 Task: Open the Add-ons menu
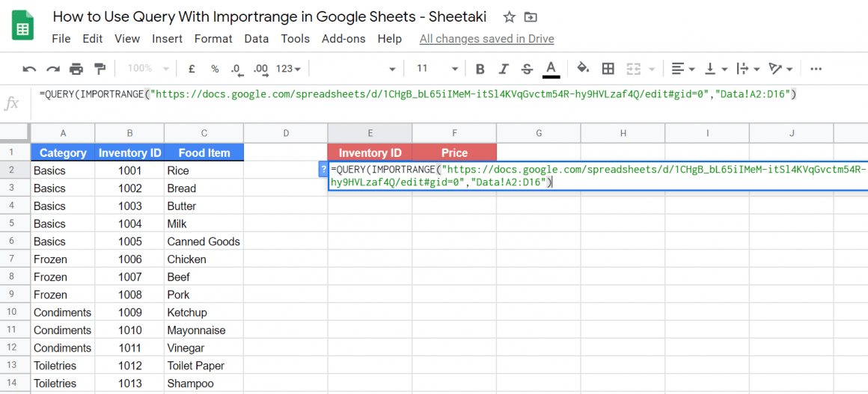coord(343,39)
